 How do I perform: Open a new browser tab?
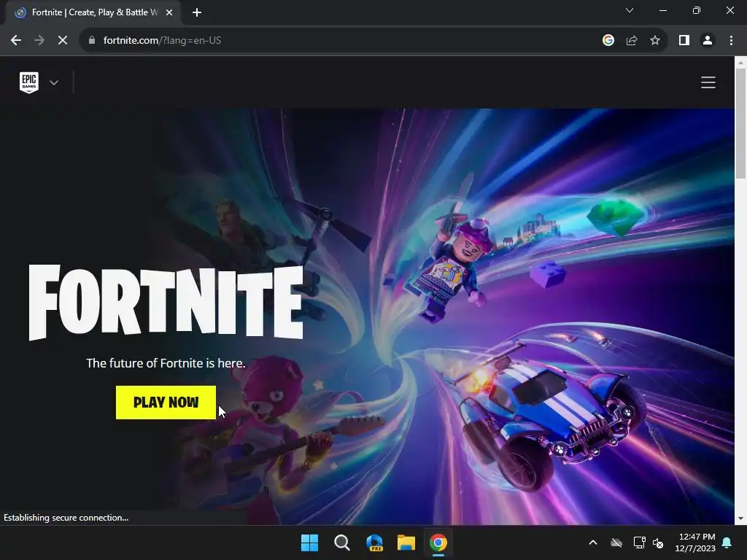coord(197,12)
